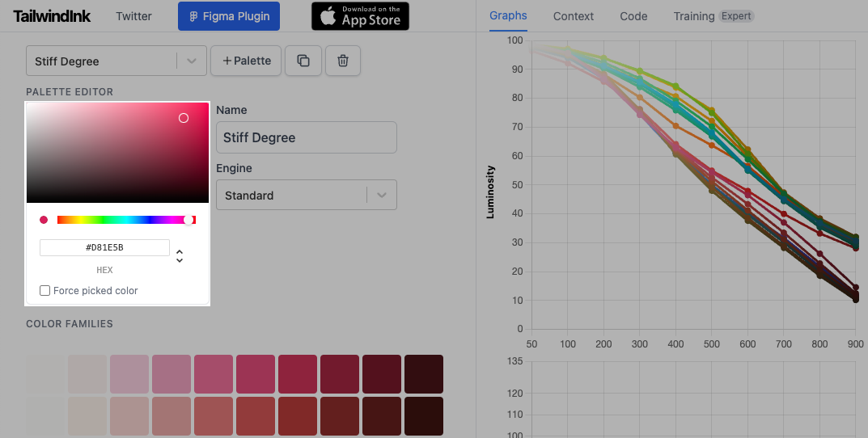Screen dimensions: 868x438
Task: Switch to the Graphs tab
Action: tap(508, 15)
